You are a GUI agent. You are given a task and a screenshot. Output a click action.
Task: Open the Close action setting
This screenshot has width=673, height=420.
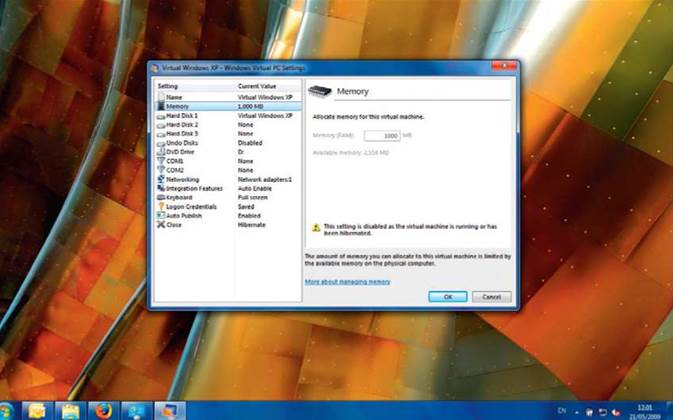click(x=174, y=224)
